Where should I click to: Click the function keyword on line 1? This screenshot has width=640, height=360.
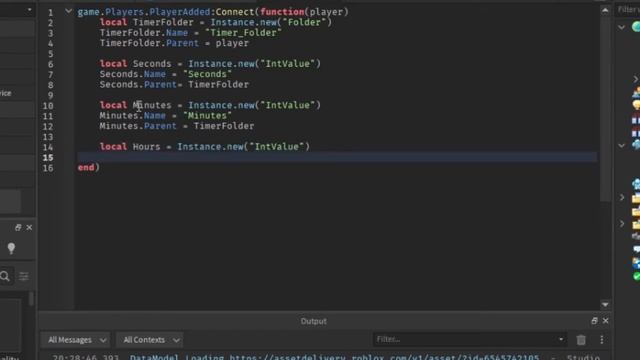282,12
